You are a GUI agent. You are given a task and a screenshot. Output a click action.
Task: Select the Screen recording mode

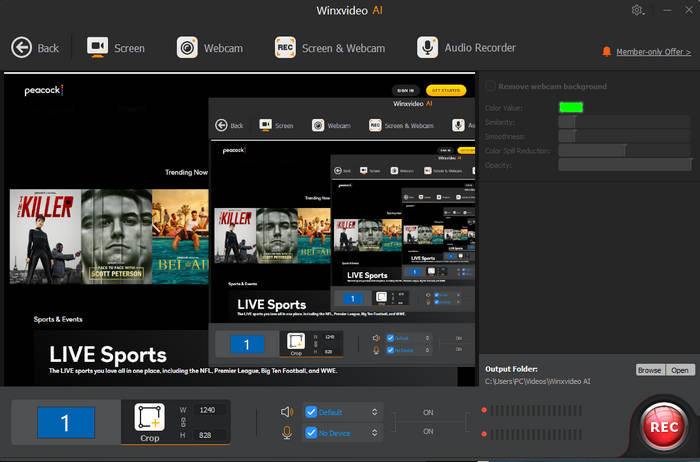116,47
